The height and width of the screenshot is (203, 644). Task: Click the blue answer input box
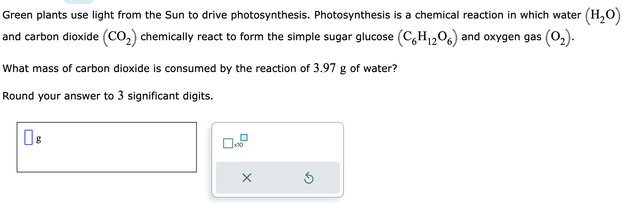[28, 137]
